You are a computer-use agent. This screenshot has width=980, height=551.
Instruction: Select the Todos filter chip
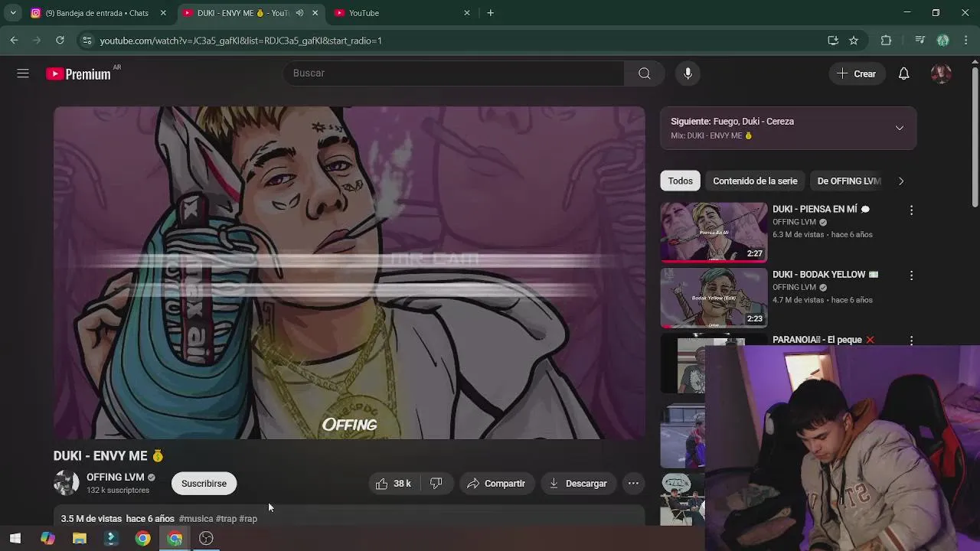[x=680, y=181]
